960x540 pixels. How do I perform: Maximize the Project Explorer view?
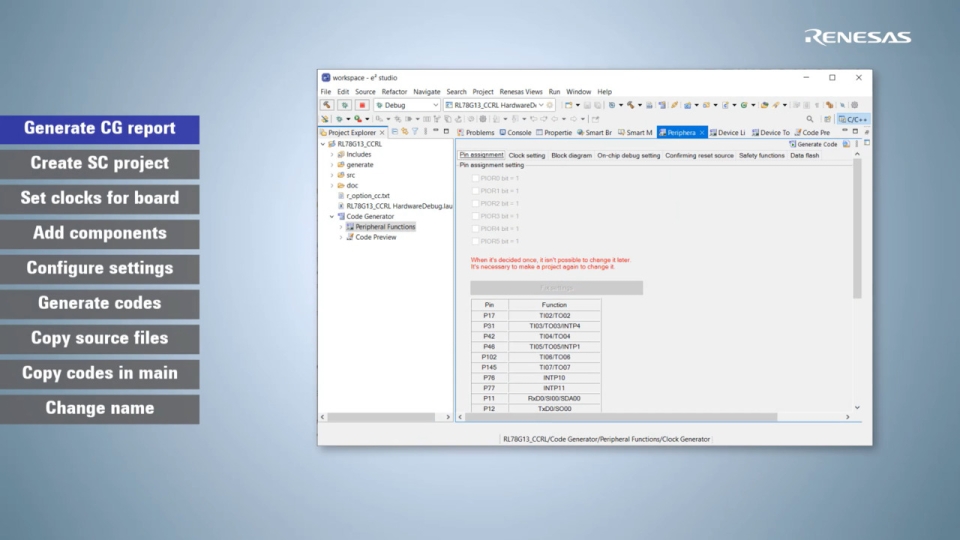coord(446,131)
